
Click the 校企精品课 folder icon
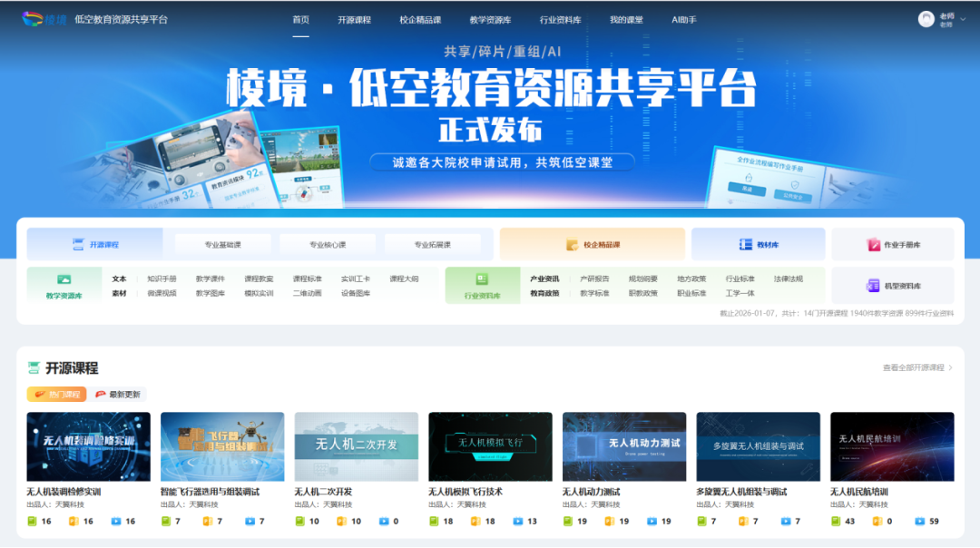tap(572, 245)
